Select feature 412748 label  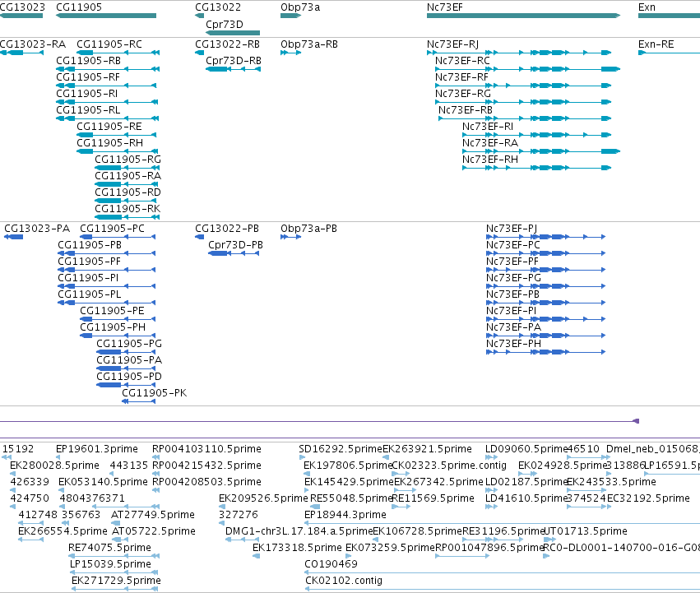(38, 515)
